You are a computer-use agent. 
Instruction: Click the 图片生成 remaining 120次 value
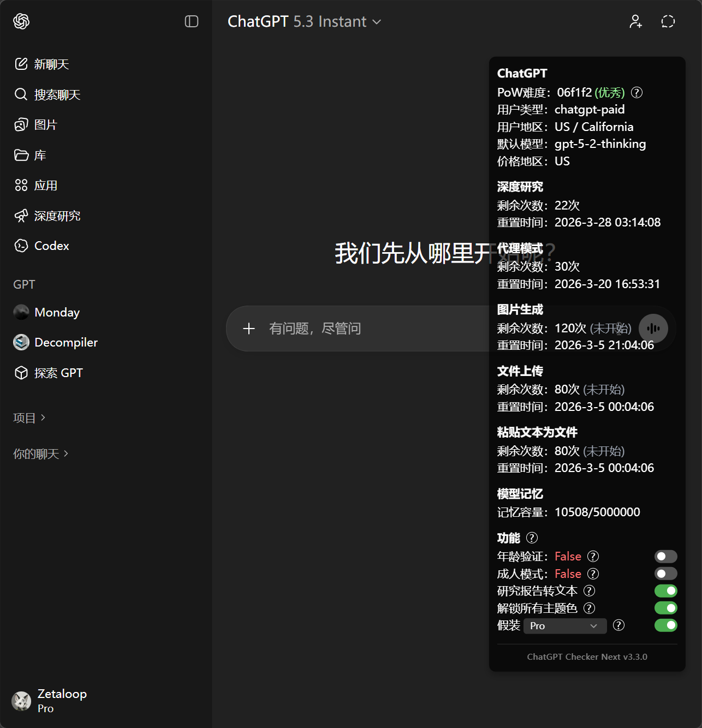point(570,328)
